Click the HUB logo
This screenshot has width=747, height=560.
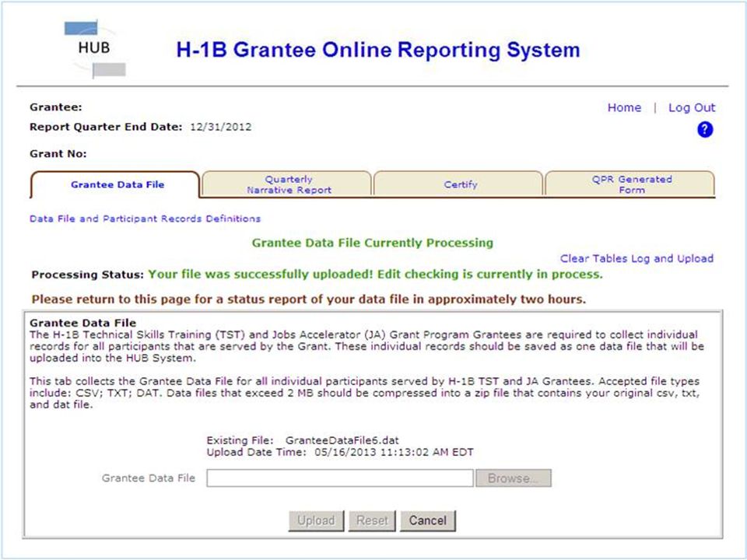pos(95,48)
